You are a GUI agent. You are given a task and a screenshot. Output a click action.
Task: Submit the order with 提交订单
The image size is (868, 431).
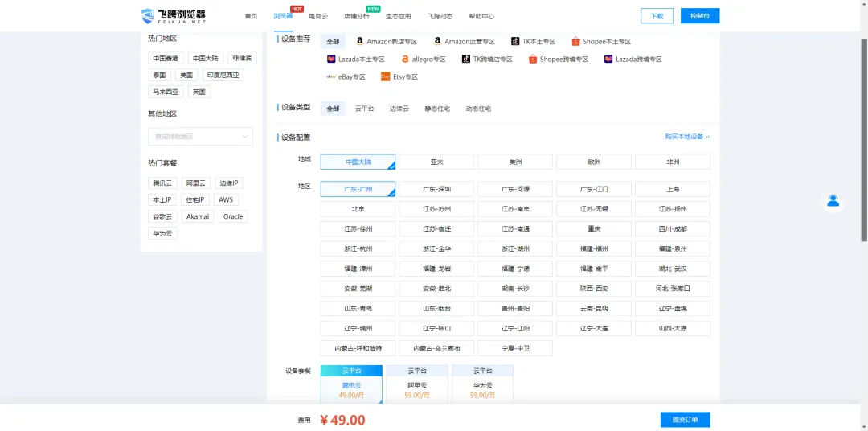tap(685, 420)
